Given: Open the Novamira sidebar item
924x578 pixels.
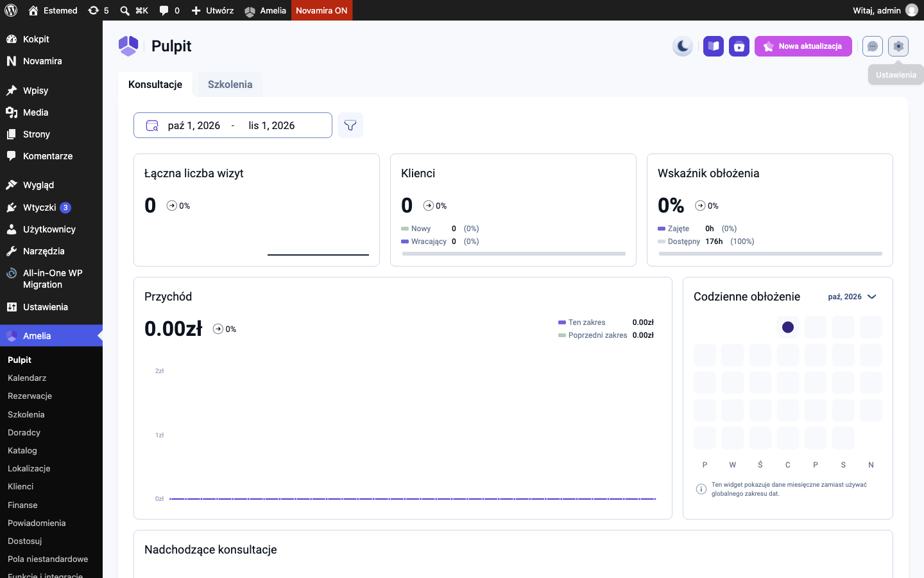Looking at the screenshot, I should [x=51, y=61].
